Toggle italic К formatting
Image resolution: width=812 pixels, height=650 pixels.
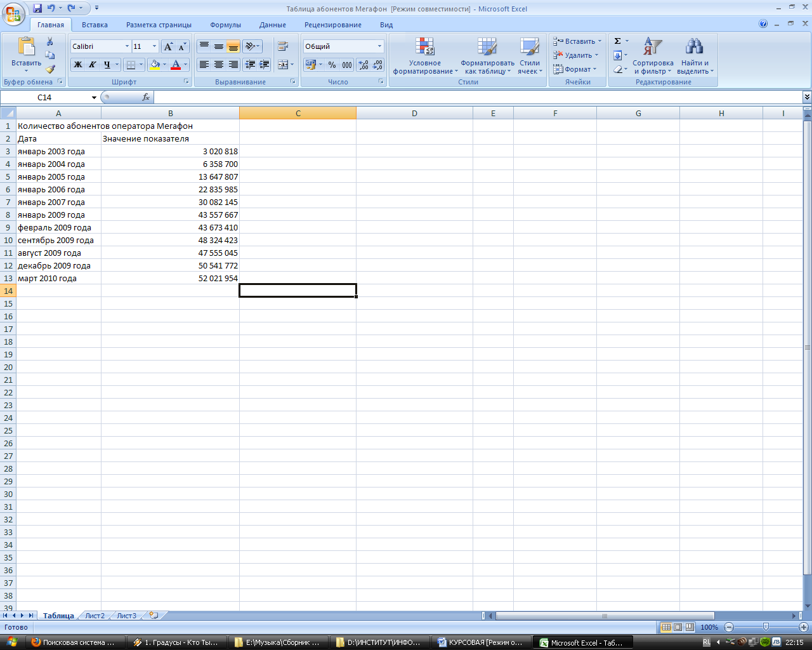click(93, 65)
